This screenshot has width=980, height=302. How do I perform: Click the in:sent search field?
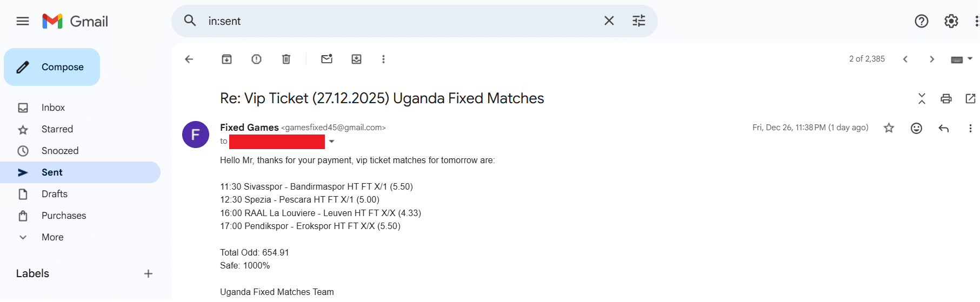400,21
